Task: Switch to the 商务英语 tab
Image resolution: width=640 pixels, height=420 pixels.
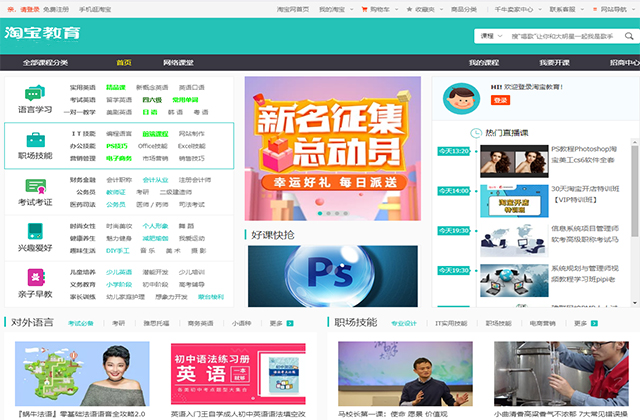Action: point(200,323)
